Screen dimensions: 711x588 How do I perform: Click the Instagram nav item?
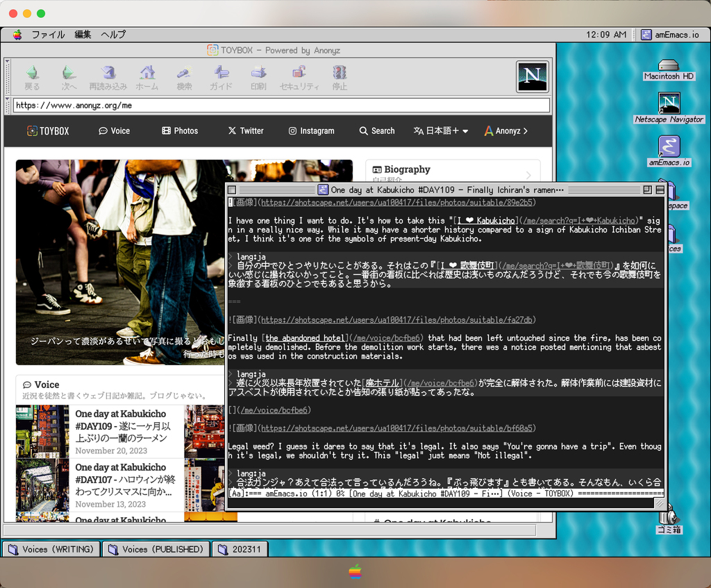(312, 131)
